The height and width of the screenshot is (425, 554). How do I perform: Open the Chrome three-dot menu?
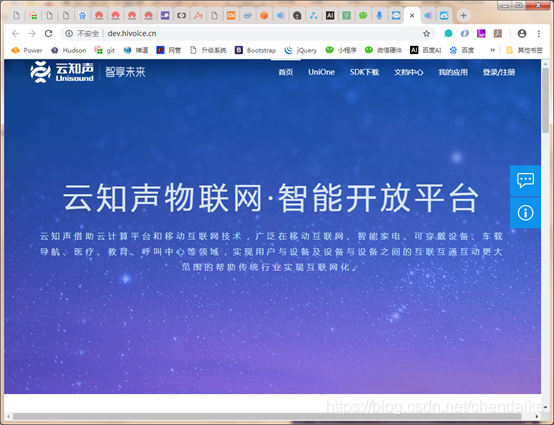[x=539, y=34]
